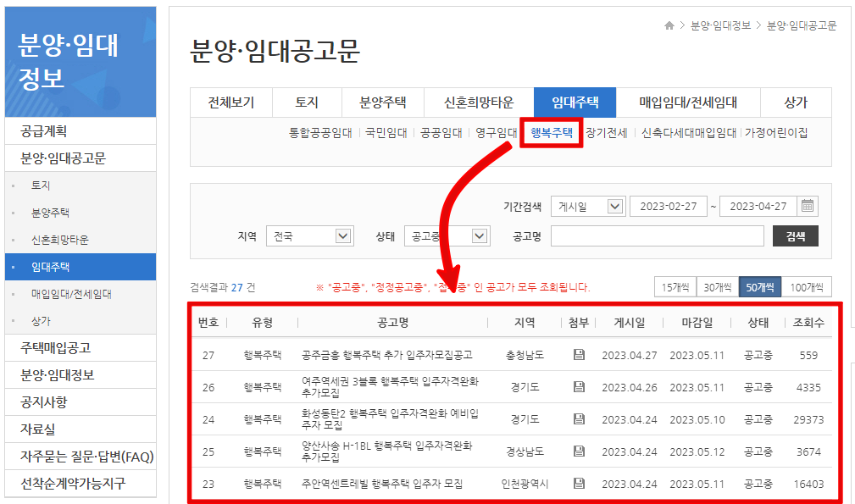Viewport: 855px width, 504px height.
Task: Open 화성동탄2 행복주택 예비입주자 모집 notice
Action: click(x=391, y=419)
